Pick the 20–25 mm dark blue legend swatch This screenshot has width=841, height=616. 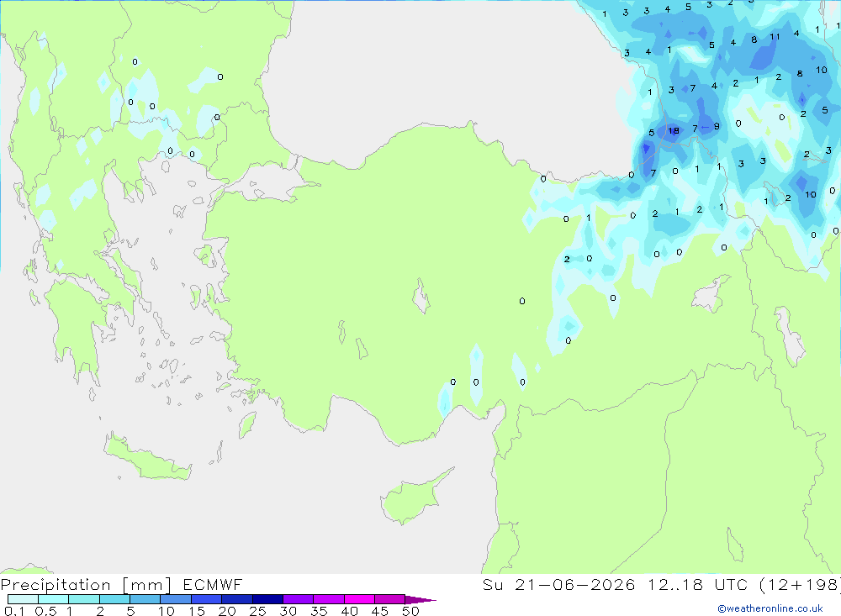237,599
